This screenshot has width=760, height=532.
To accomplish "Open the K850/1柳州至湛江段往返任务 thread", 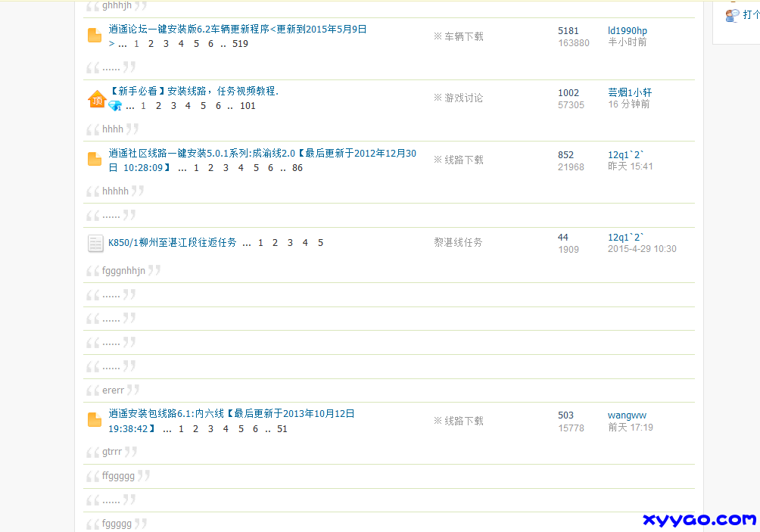I will (169, 242).
